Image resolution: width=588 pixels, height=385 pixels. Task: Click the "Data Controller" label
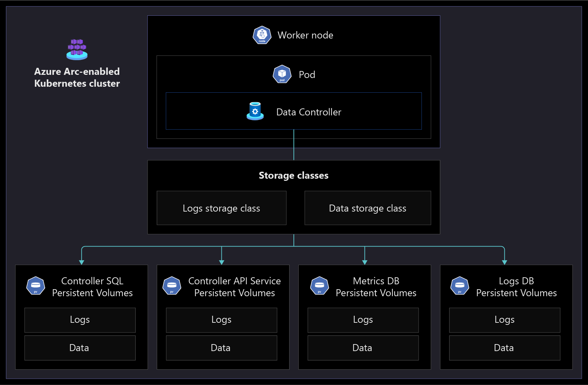coord(309,112)
